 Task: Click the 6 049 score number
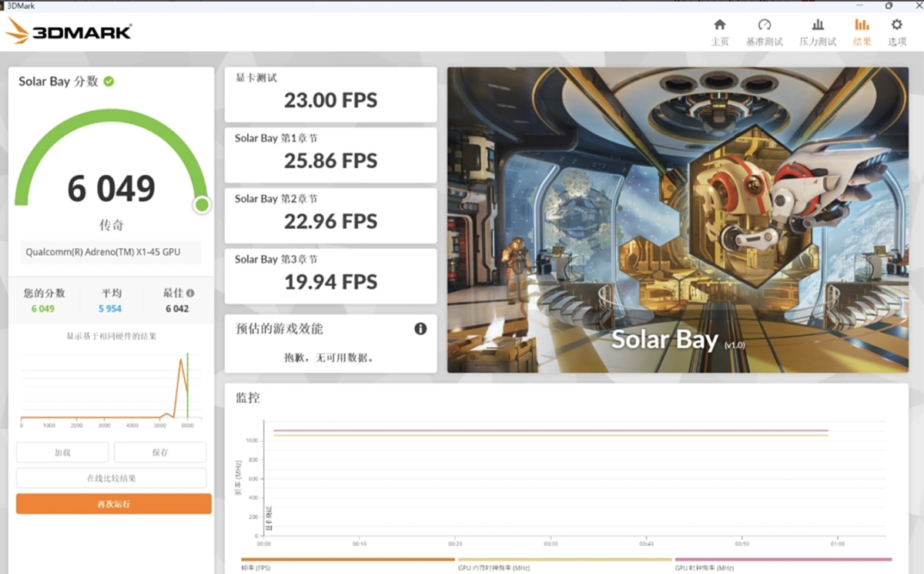112,189
